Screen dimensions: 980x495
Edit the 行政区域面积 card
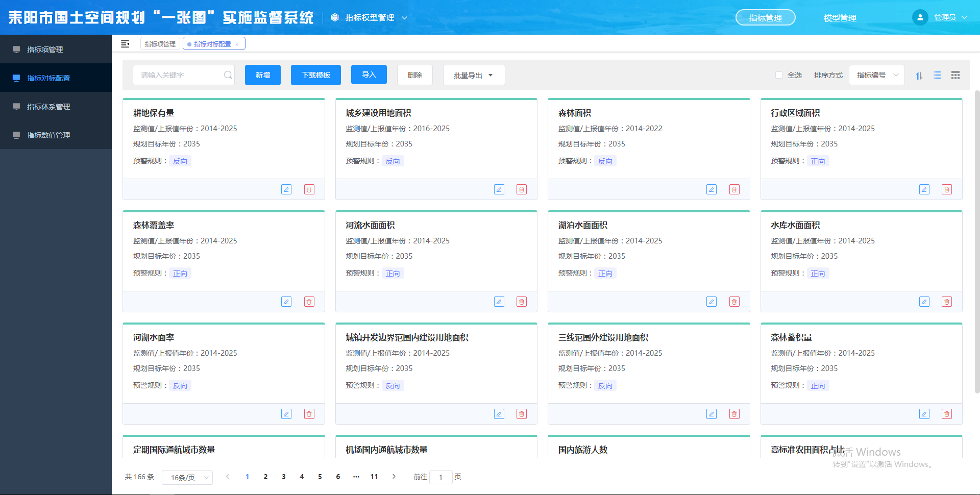(924, 189)
